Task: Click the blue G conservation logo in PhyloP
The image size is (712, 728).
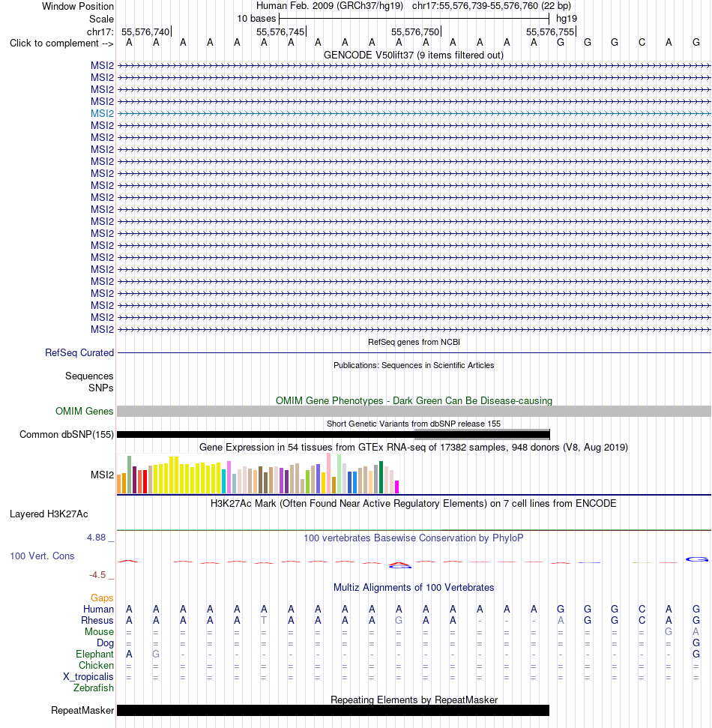Action: click(697, 559)
